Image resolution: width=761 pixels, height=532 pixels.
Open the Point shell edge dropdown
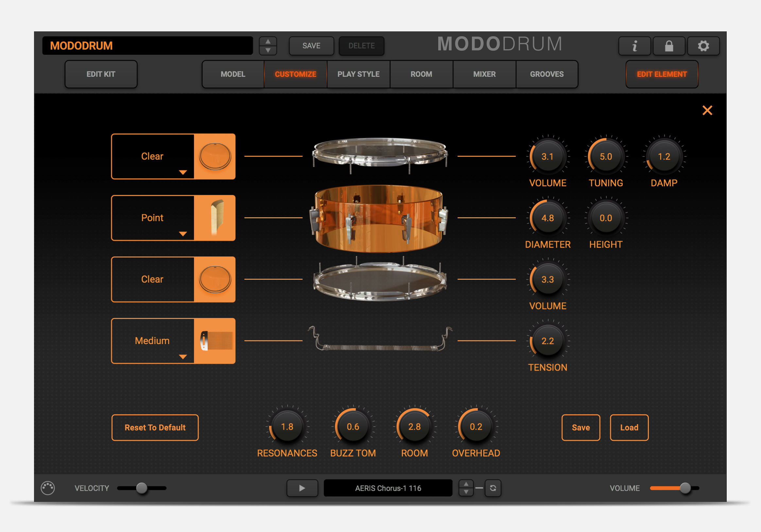tap(182, 234)
